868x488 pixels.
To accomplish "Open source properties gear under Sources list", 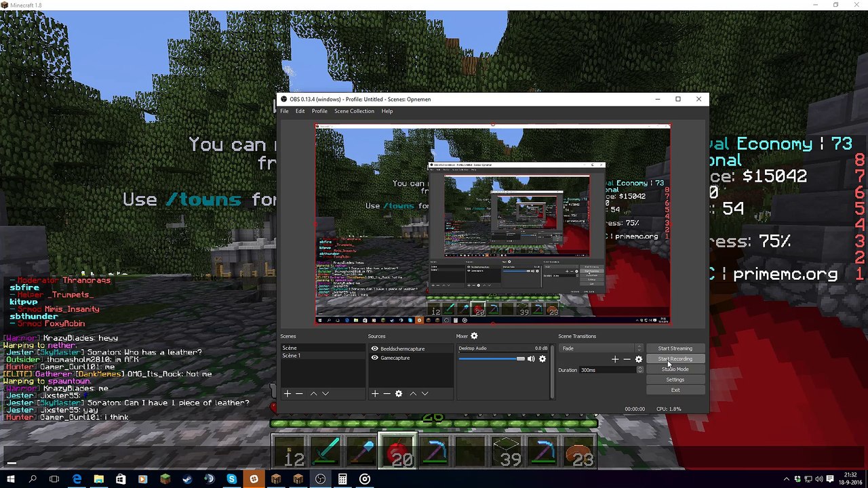I will tap(399, 393).
